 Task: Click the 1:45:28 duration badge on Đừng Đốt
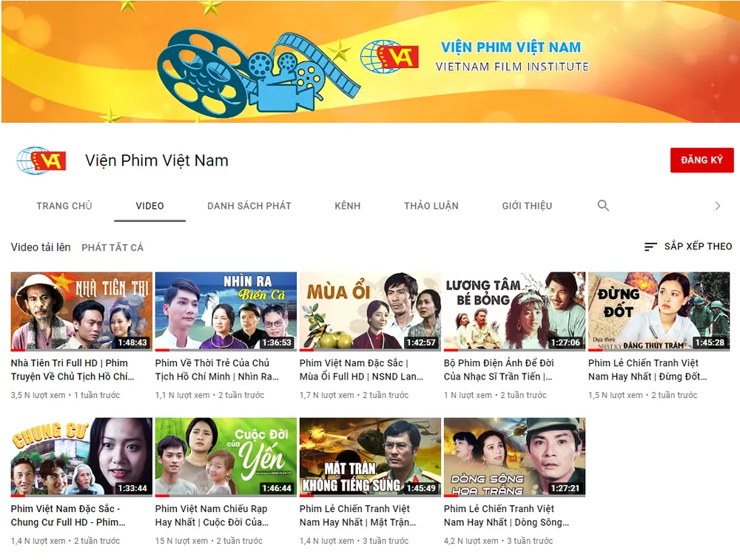[709, 343]
